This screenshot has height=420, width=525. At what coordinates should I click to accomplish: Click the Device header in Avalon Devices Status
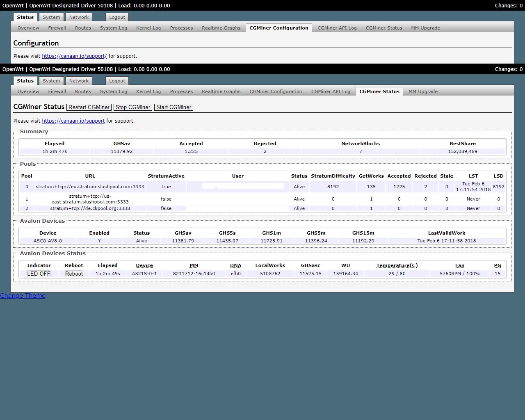click(144, 265)
